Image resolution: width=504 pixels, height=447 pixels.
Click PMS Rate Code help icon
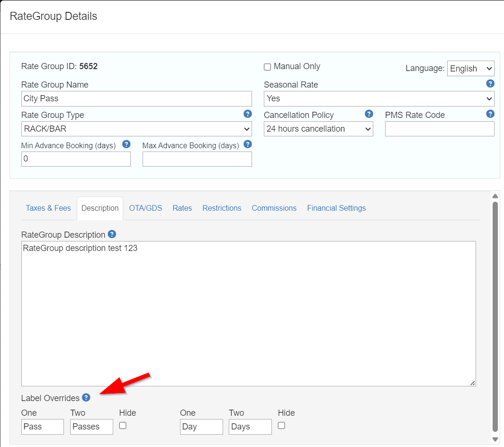(490, 114)
